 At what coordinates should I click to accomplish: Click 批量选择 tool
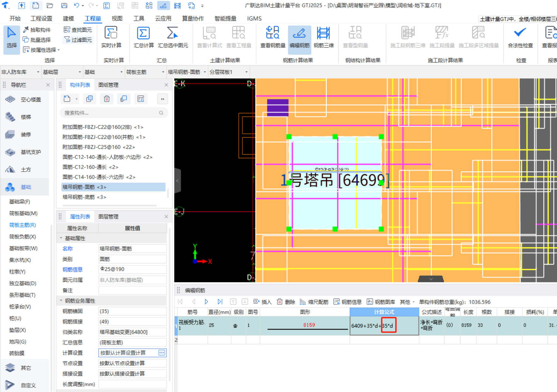pos(37,40)
